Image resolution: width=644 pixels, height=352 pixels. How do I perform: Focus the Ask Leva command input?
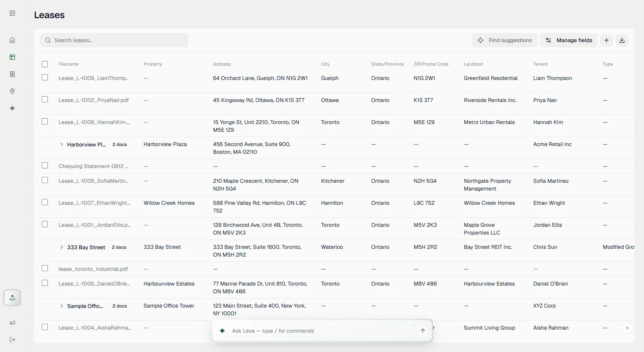tap(323, 331)
